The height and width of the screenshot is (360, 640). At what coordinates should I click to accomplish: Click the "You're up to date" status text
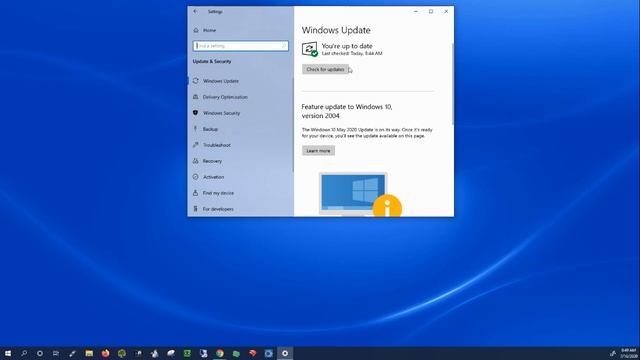[347, 46]
